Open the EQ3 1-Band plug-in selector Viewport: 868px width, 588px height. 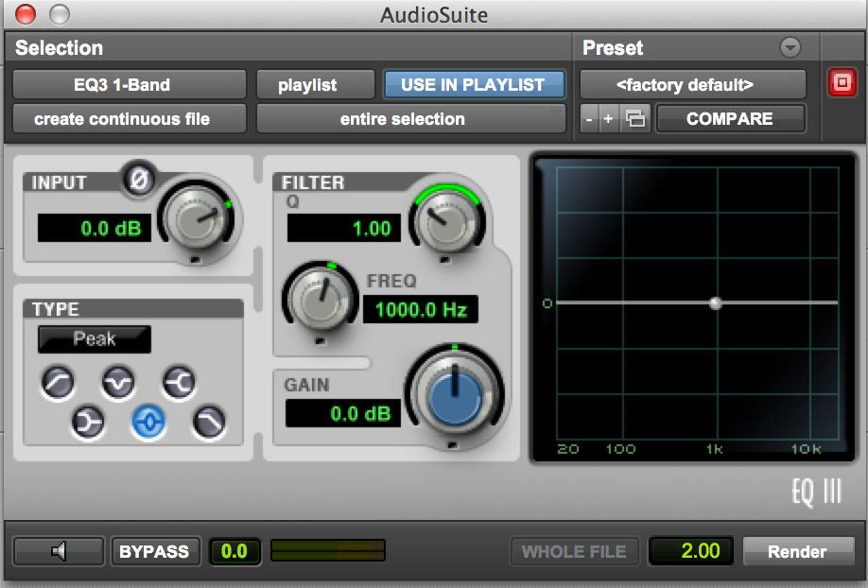tap(129, 84)
